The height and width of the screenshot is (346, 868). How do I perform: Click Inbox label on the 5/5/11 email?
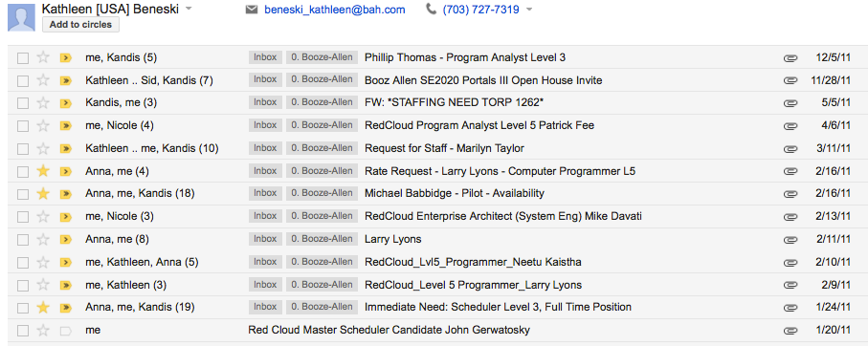coord(265,102)
